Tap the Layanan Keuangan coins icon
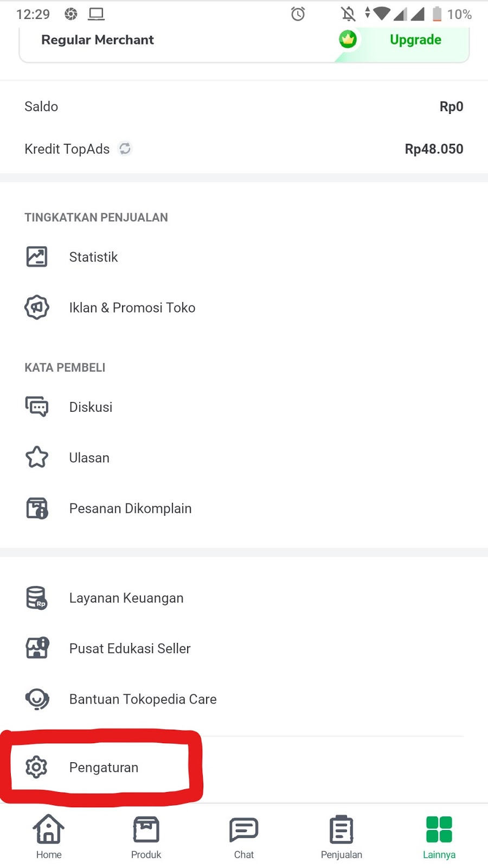This screenshot has height=868, width=488. pyautogui.click(x=37, y=598)
